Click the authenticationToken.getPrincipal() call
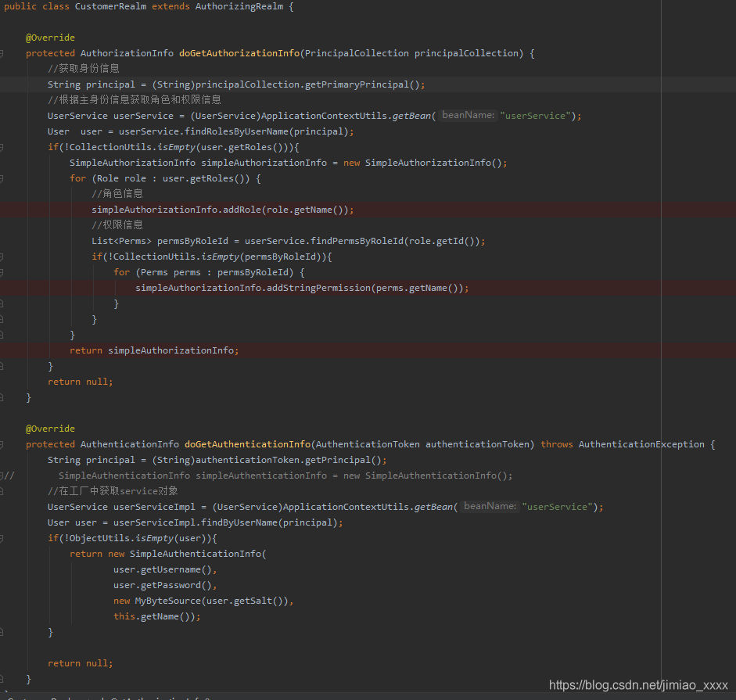 click(288, 460)
